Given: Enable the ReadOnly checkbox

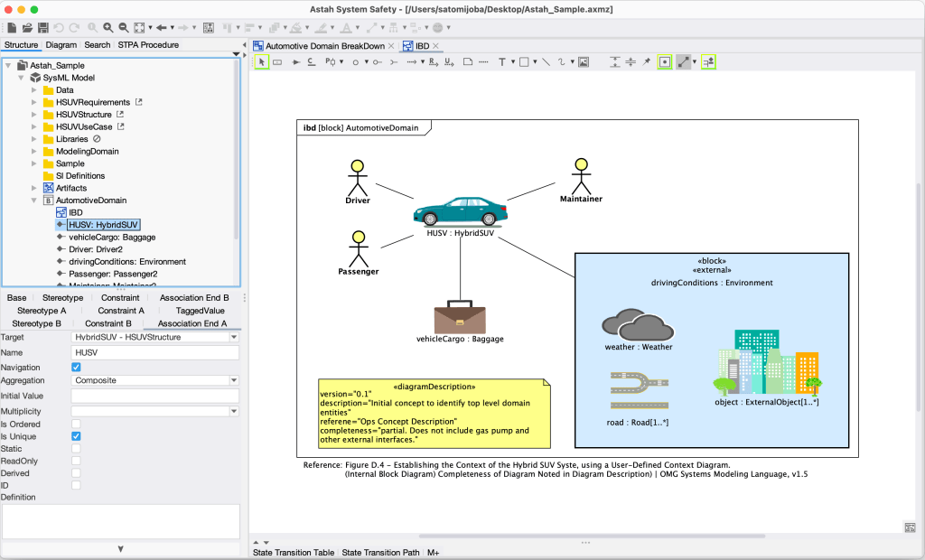Looking at the screenshot, I should tap(76, 461).
